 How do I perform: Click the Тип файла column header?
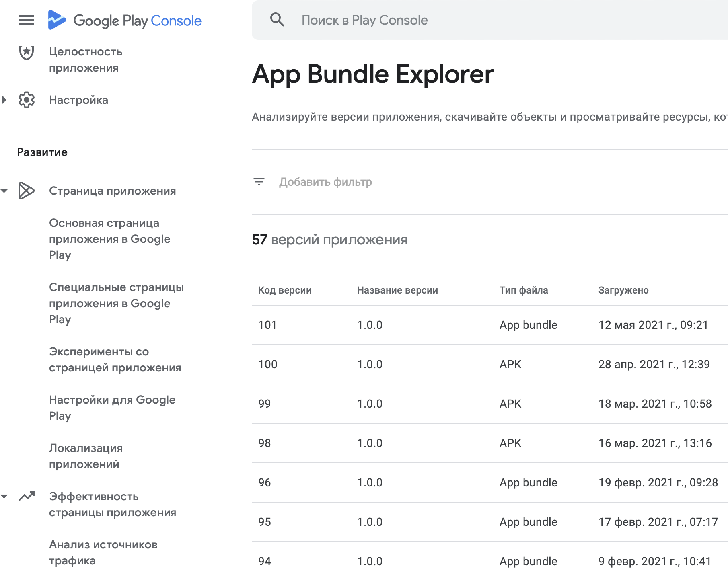(524, 290)
